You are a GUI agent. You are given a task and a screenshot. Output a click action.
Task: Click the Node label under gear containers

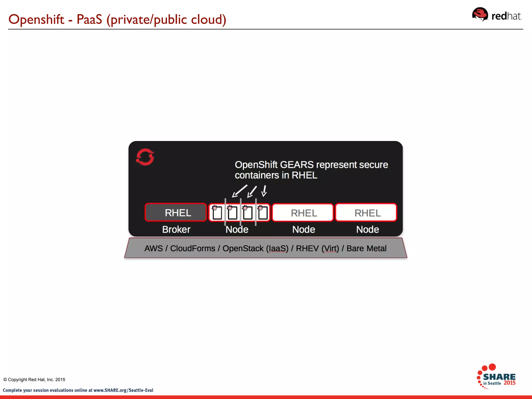pyautogui.click(x=237, y=229)
